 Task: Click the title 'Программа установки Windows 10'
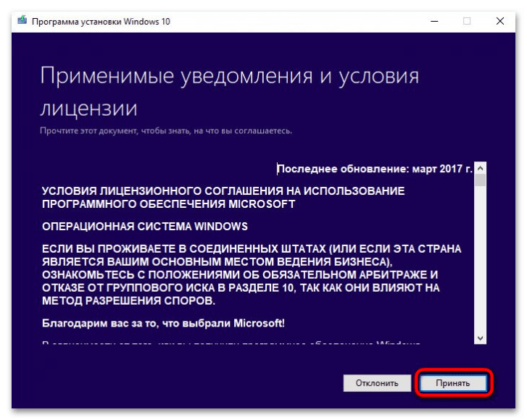tap(101, 22)
